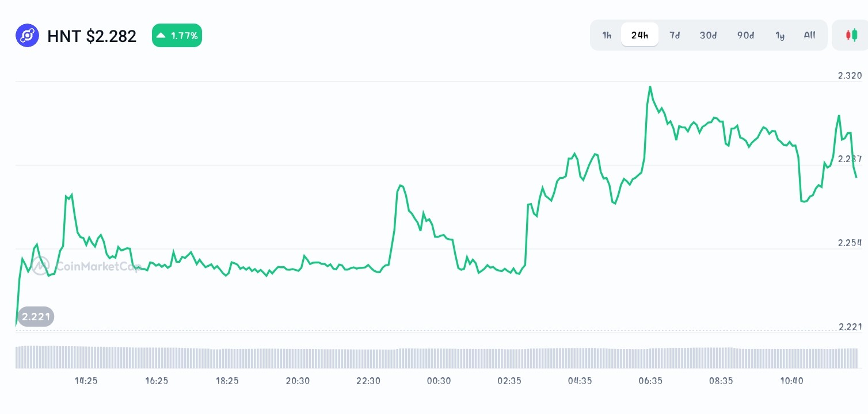The image size is (868, 414).
Task: Click the Helium hotspot symbol inside the logo
Action: click(27, 35)
